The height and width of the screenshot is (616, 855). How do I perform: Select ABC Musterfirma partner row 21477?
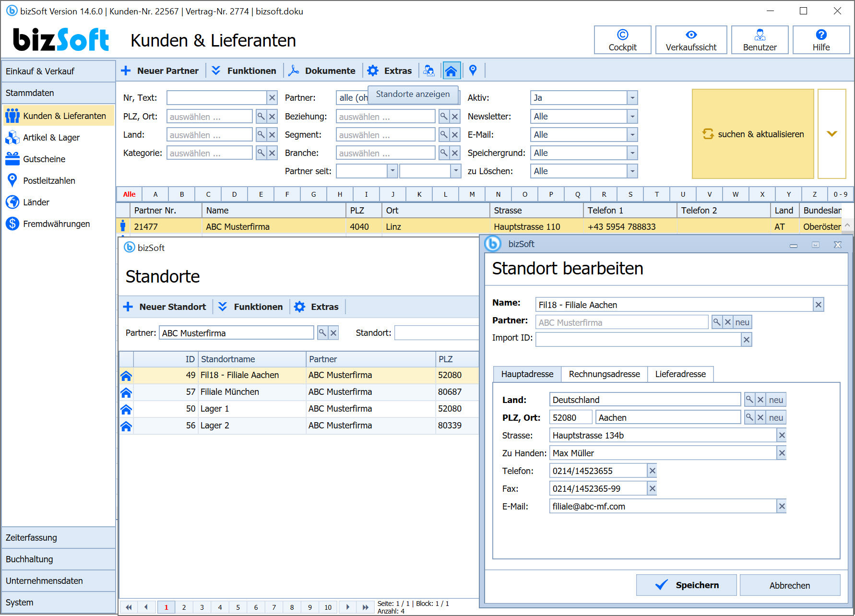click(479, 226)
